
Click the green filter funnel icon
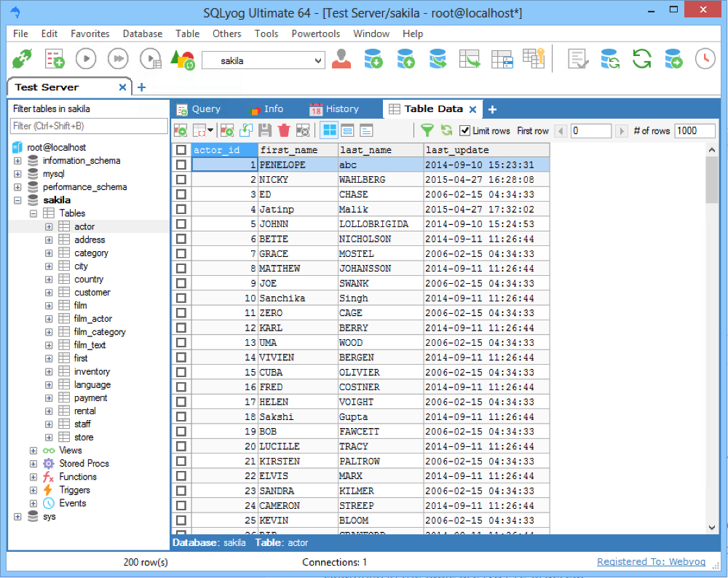pyautogui.click(x=427, y=130)
